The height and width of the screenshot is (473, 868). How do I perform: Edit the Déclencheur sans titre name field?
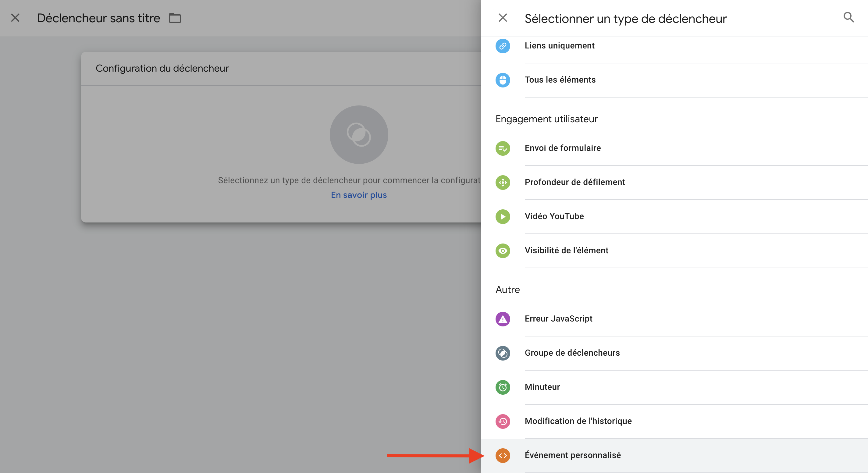pyautogui.click(x=98, y=18)
